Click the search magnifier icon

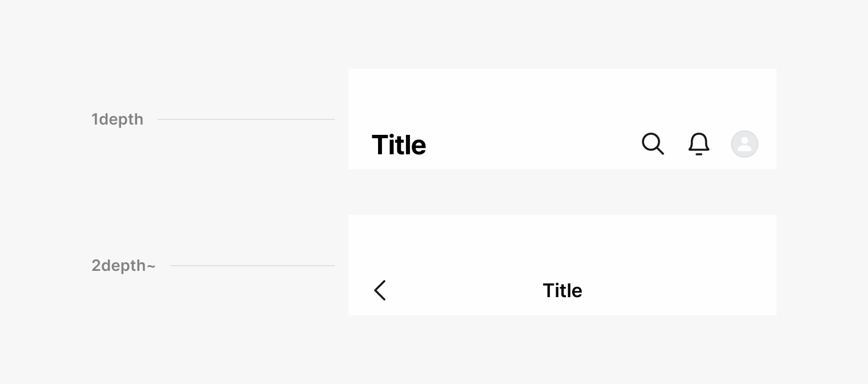pos(653,143)
